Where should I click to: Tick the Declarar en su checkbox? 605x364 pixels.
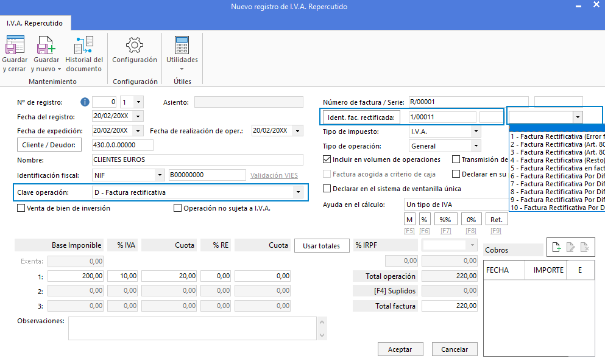click(456, 174)
